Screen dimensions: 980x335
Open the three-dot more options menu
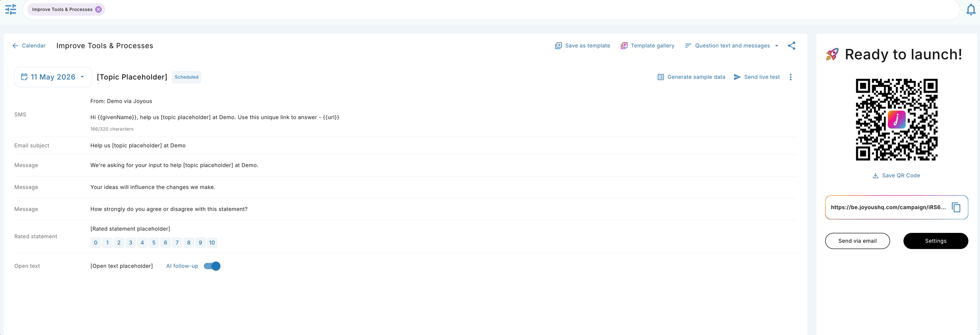click(x=791, y=77)
